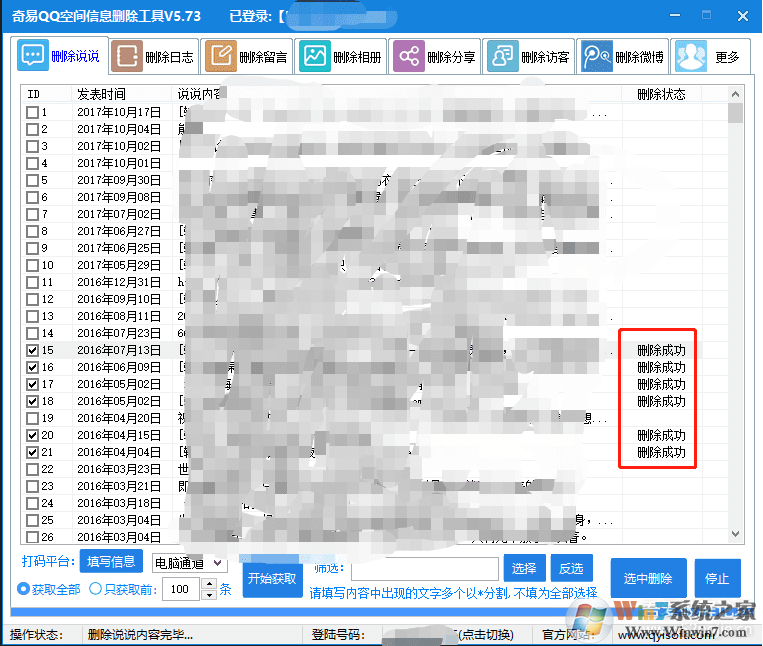The width and height of the screenshot is (763, 646).
Task: Click the date 2016年12月31日
Action: coord(119,283)
